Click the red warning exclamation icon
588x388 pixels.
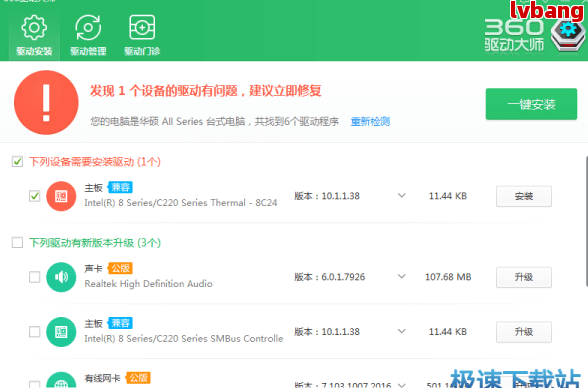pos(46,102)
